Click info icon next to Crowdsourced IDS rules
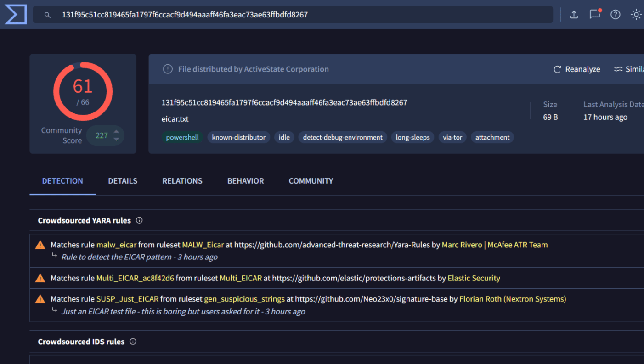 133,342
